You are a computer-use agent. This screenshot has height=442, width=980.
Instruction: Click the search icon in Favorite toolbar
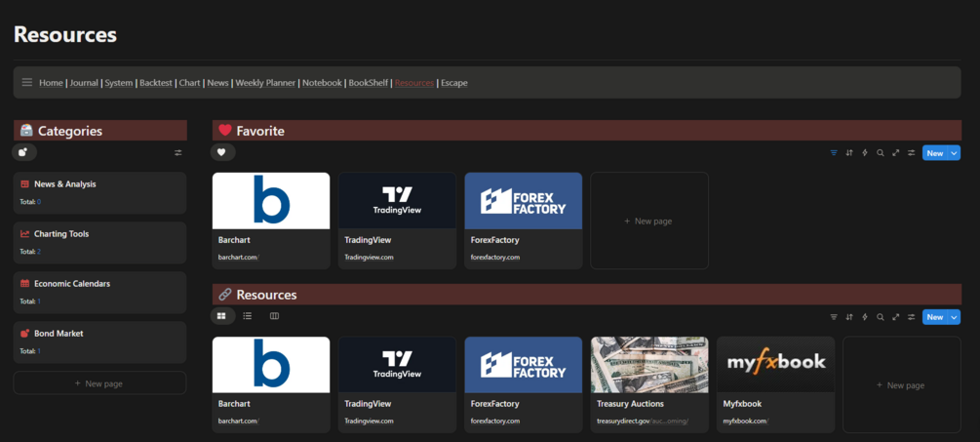(880, 152)
